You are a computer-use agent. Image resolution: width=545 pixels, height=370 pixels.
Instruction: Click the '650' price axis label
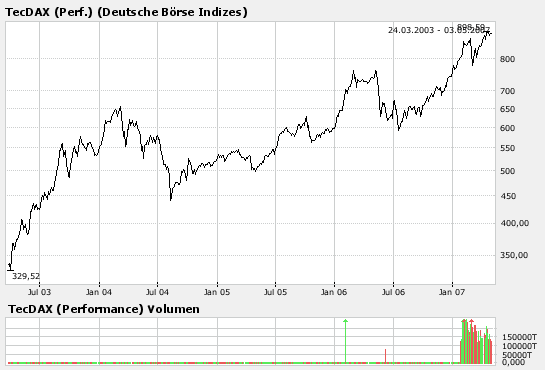click(507, 109)
